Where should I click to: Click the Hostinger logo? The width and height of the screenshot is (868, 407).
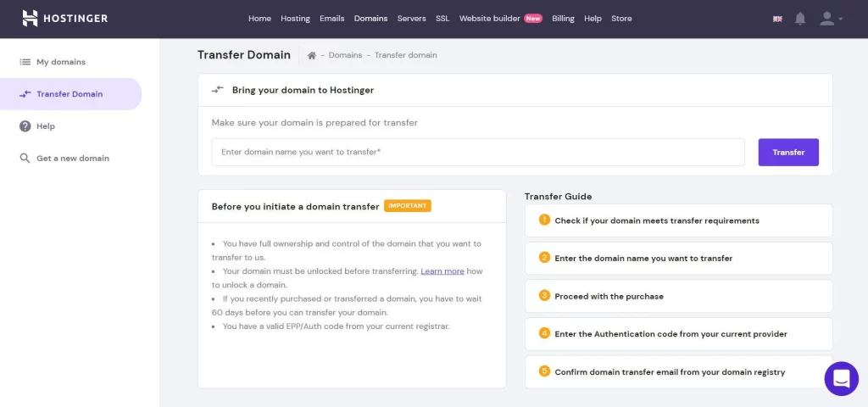coord(64,19)
